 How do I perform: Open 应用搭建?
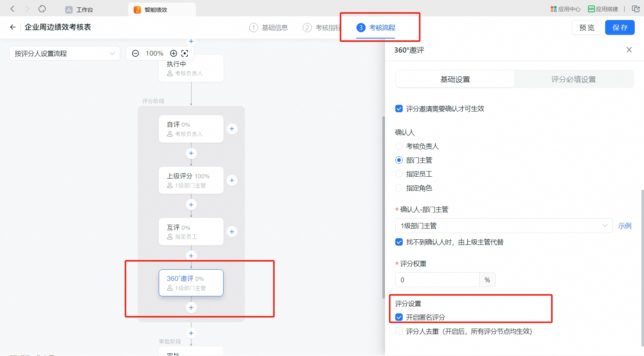click(x=603, y=9)
